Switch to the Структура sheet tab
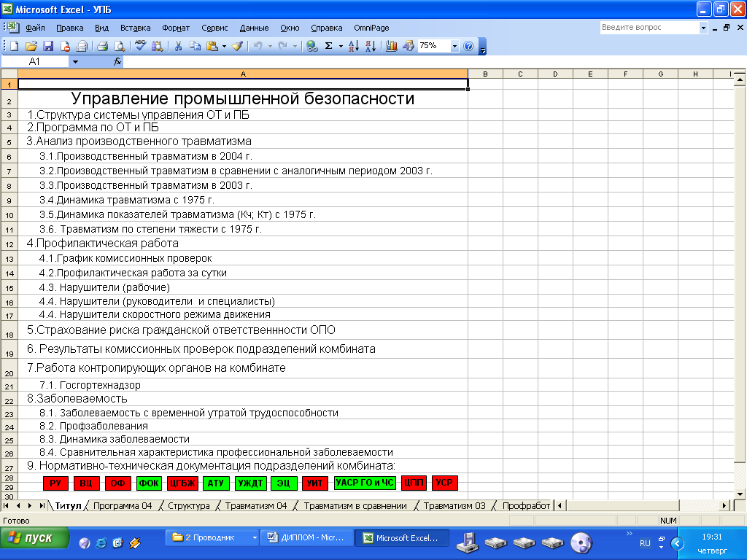The width and height of the screenshot is (747, 560). (188, 505)
